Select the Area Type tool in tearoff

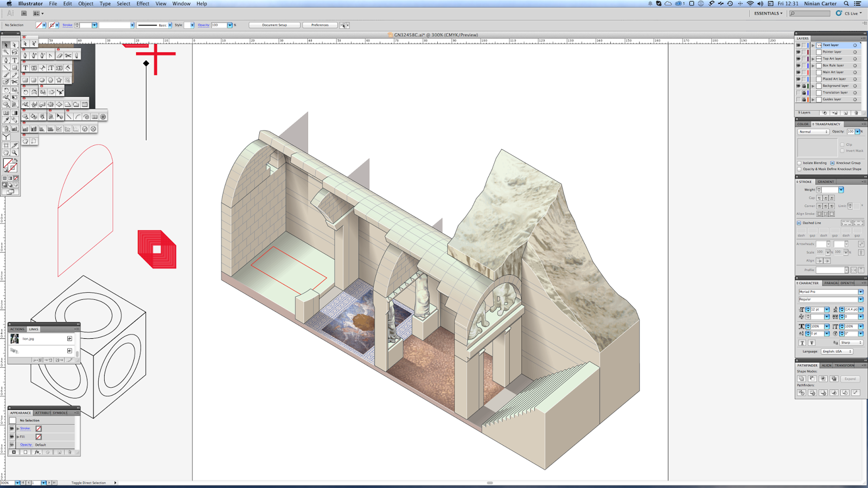pos(34,68)
